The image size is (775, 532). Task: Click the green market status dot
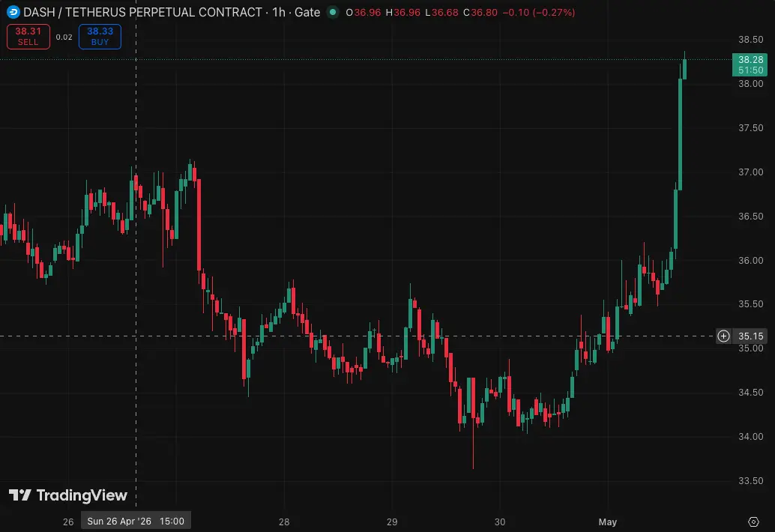pyautogui.click(x=333, y=12)
